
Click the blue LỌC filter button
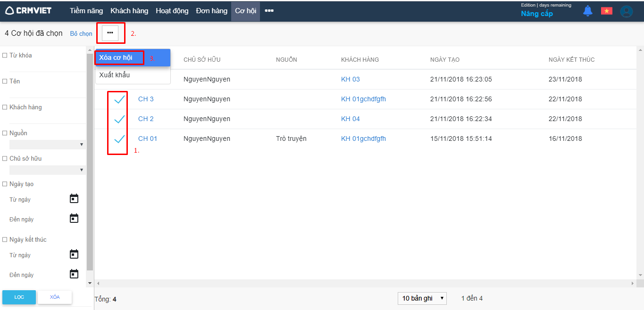point(19,297)
